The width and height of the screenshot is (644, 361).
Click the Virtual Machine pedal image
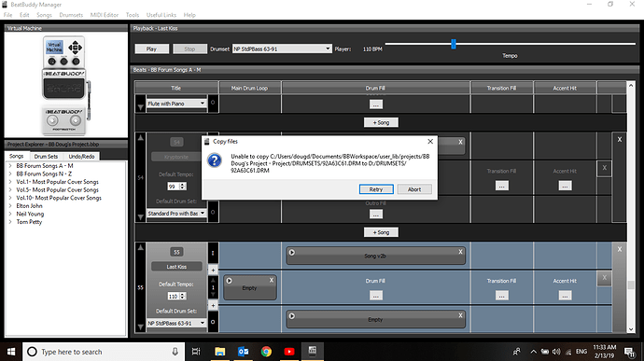[x=64, y=86]
